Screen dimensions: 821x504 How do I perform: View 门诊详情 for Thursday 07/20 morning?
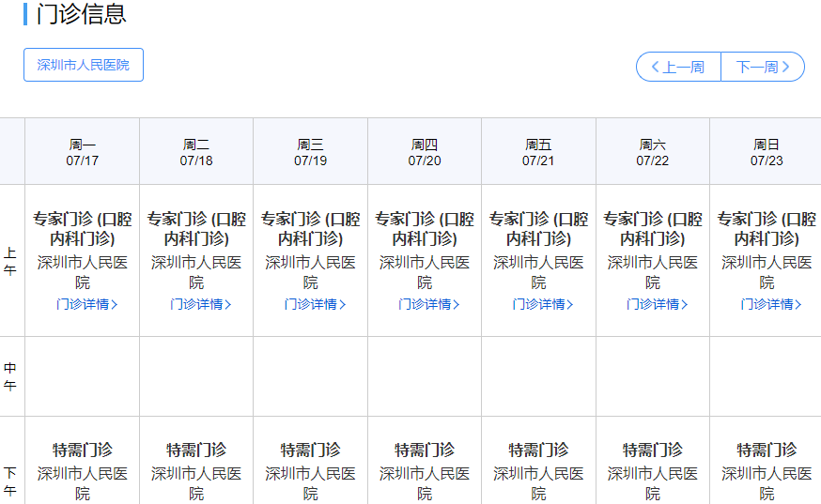428,304
